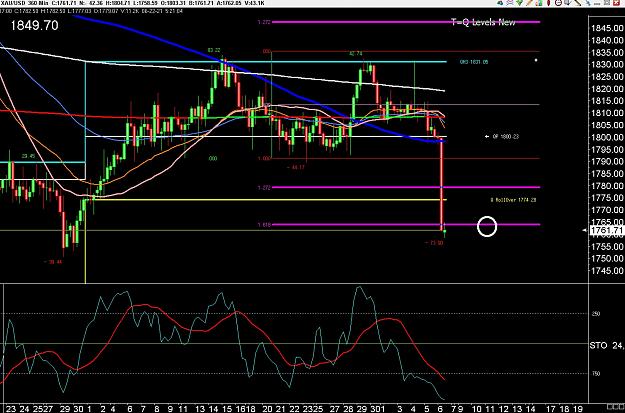Click the green down-arrow toolbar icon
The height and width of the screenshot is (413, 625).
(x=519, y=3)
